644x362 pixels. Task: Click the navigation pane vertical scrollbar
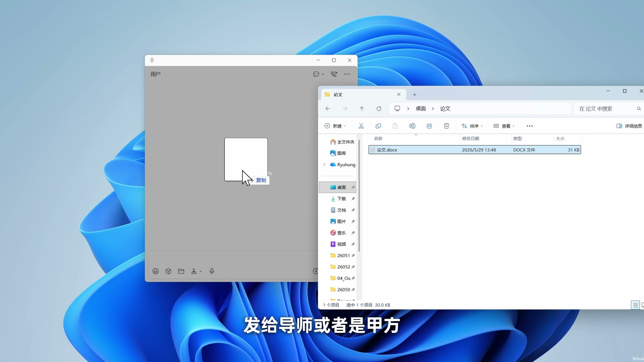point(359,196)
